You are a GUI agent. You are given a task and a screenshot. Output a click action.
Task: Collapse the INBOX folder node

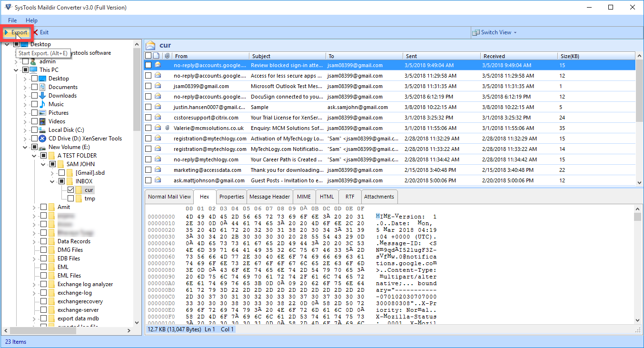52,181
